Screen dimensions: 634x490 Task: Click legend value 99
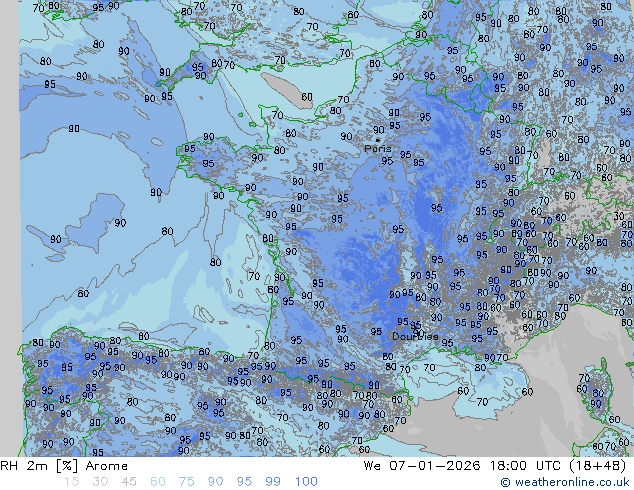pyautogui.click(x=273, y=482)
